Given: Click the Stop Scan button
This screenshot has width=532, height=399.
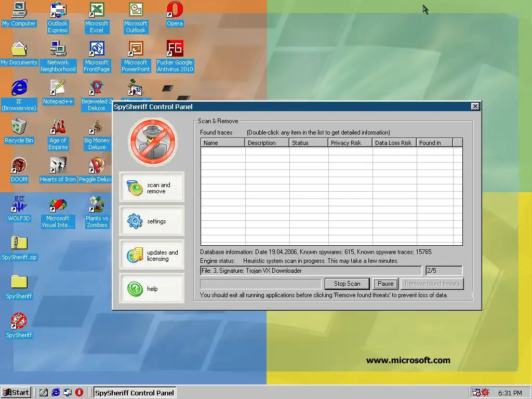Looking at the screenshot, I should (347, 284).
